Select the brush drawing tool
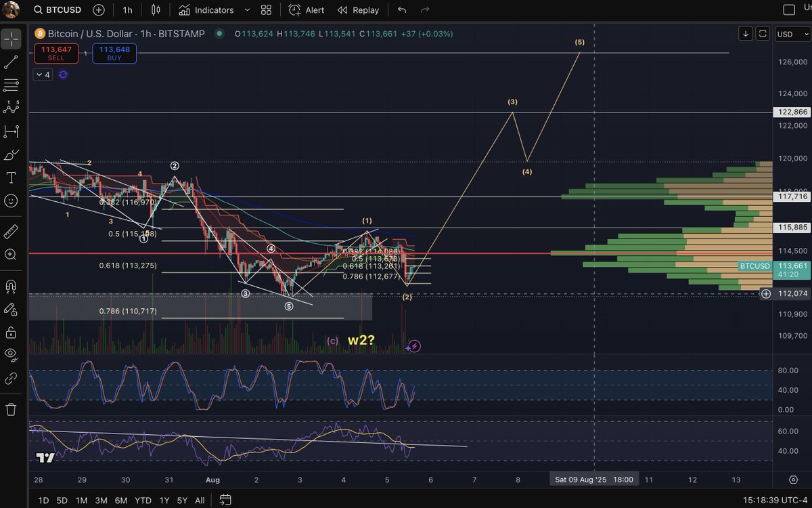The image size is (812, 508). pos(11,155)
